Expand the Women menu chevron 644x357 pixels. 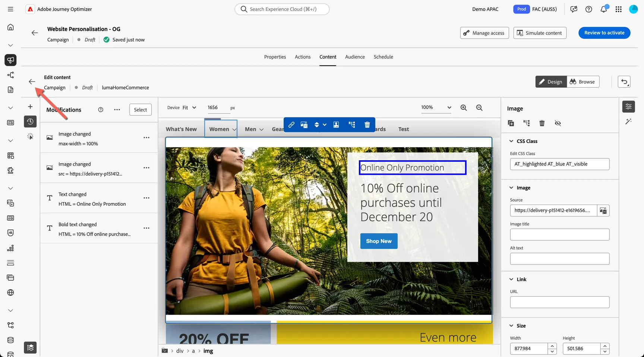[x=234, y=129]
